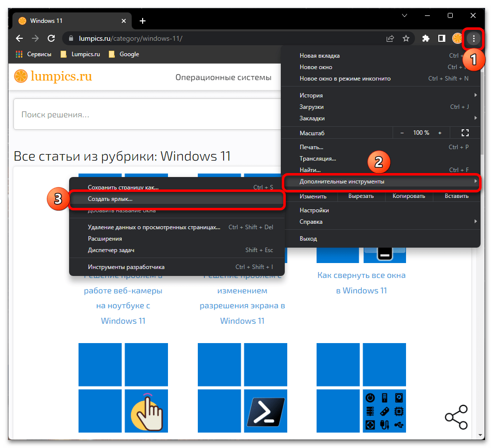Screen dimensions: 493x448
Task: Expand the Справка submenu
Action: 381,222
